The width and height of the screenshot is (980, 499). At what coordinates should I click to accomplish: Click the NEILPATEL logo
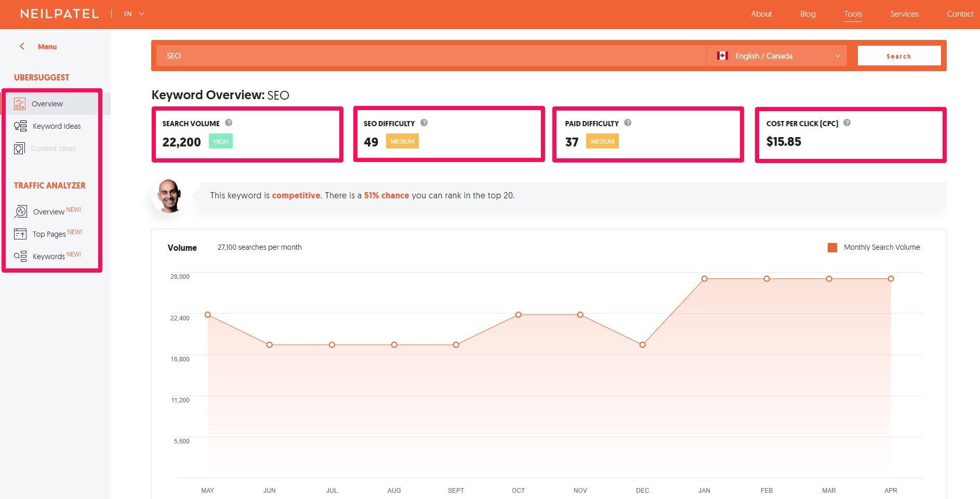(59, 14)
